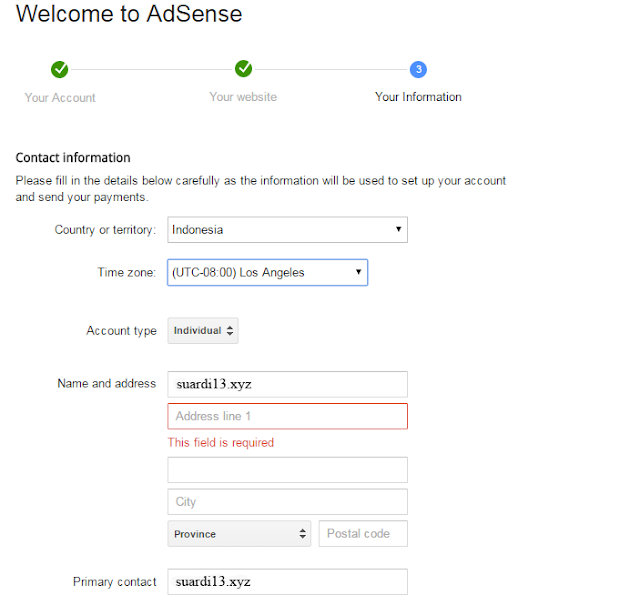Go to the Your website step label

pyautogui.click(x=243, y=97)
